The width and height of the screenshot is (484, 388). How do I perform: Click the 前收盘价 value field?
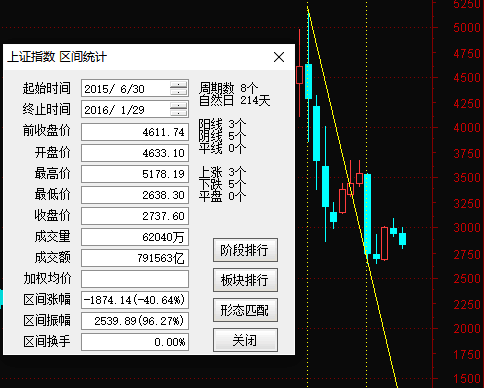[x=135, y=132]
